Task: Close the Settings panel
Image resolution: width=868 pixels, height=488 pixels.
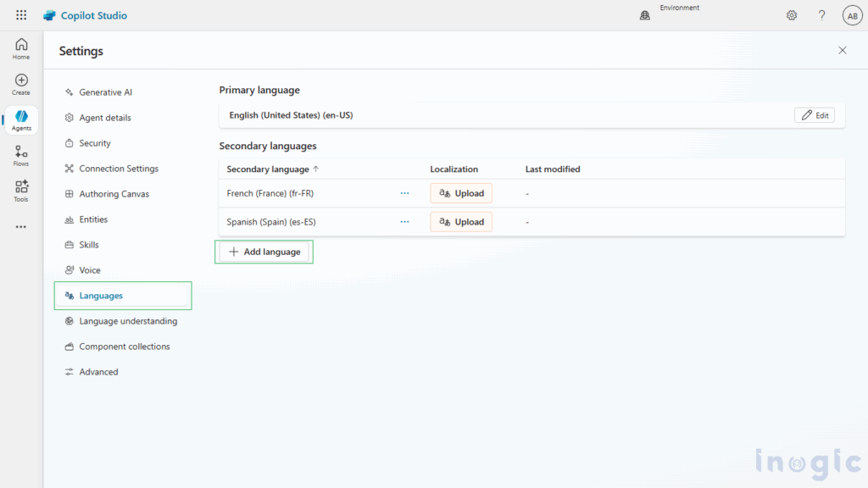Action: (x=842, y=50)
